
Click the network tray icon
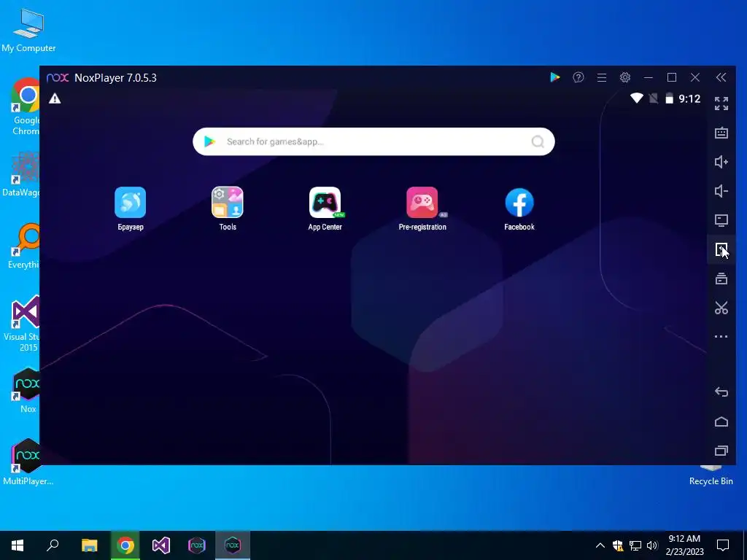pyautogui.click(x=635, y=545)
